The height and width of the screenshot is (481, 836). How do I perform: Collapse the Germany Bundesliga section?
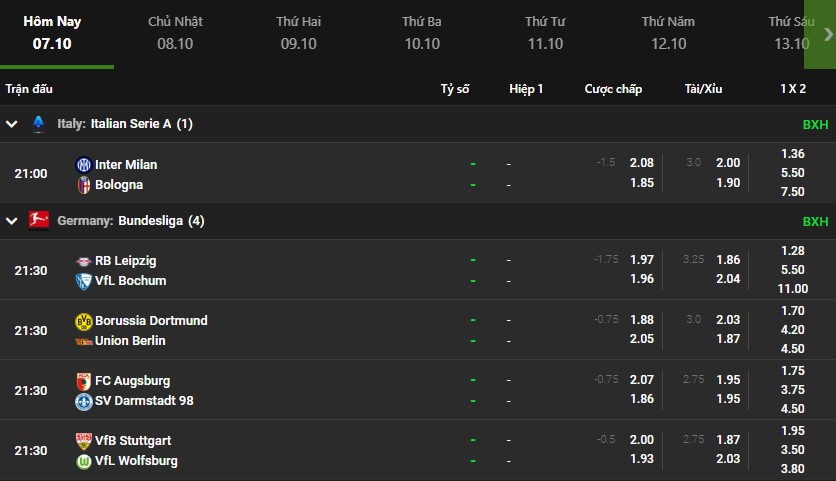pyautogui.click(x=12, y=221)
